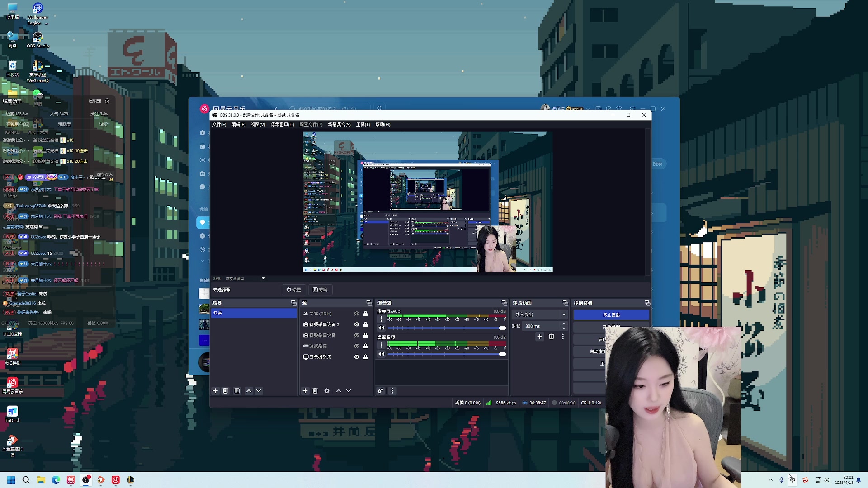Open the preview scaling dropdown

coord(263,278)
